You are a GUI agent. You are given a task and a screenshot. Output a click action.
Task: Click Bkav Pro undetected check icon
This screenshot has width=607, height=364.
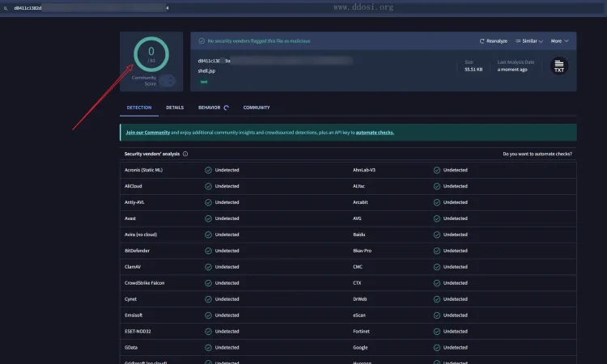pyautogui.click(x=437, y=251)
